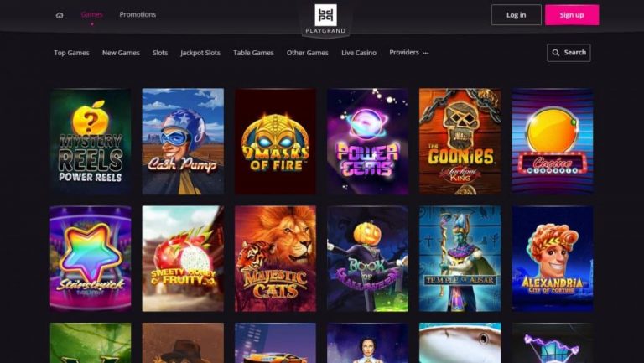Click the Log in button
This screenshot has width=644, height=363.
pos(517,15)
